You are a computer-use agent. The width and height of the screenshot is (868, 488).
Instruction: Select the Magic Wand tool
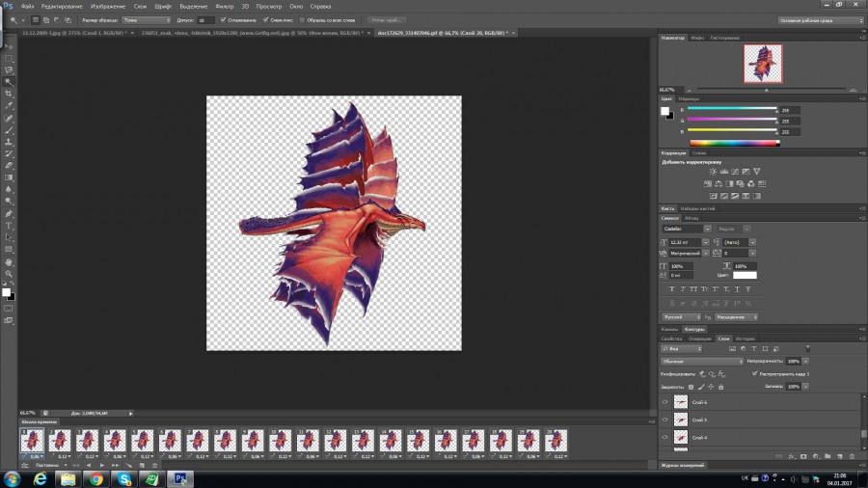pyautogui.click(x=9, y=82)
